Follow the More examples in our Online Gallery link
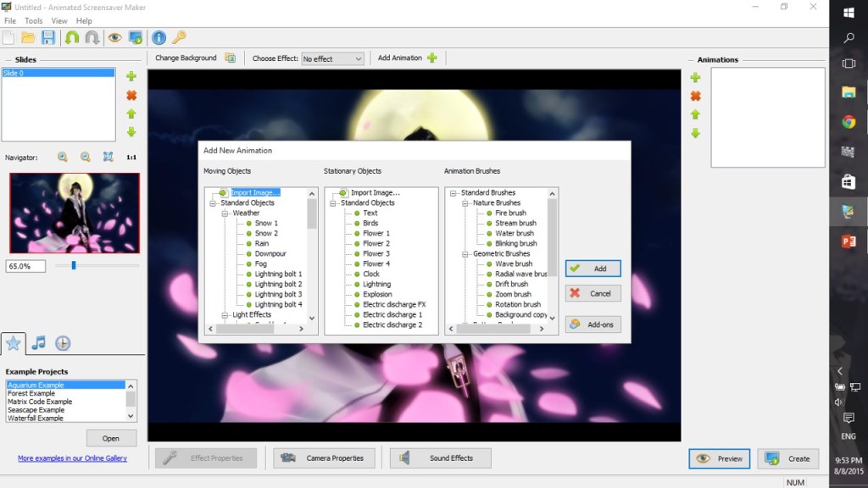 tap(72, 458)
